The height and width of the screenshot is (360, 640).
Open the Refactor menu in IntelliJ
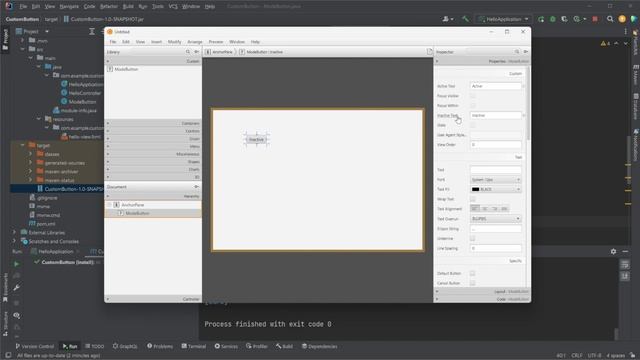click(x=109, y=7)
